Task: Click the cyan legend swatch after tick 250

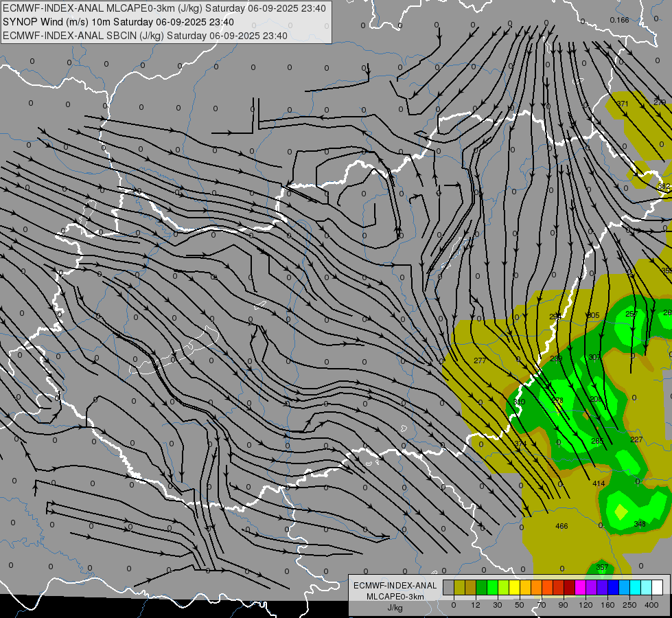Action: [x=636, y=587]
